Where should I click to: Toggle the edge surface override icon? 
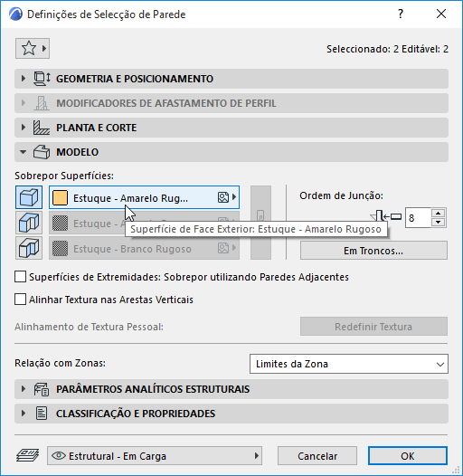coord(29,223)
